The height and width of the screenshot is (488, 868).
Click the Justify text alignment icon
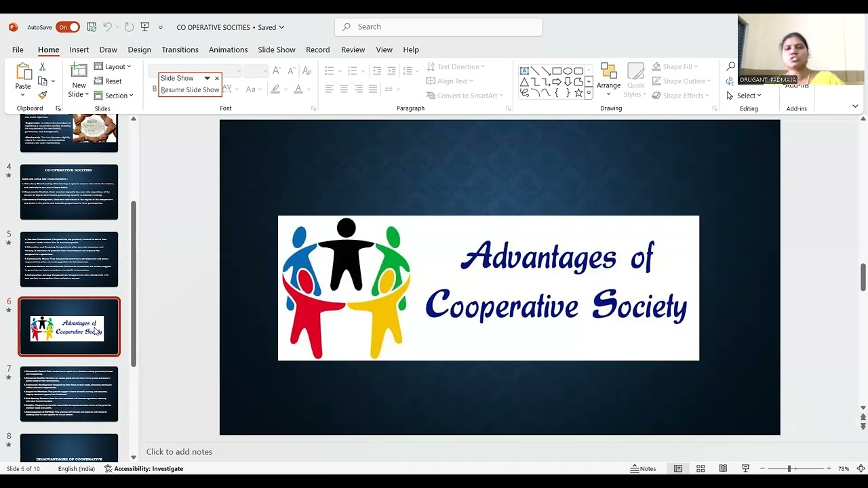click(x=373, y=89)
